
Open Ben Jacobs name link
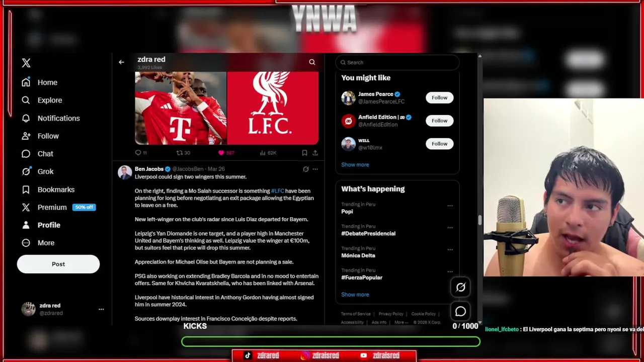[149, 169]
